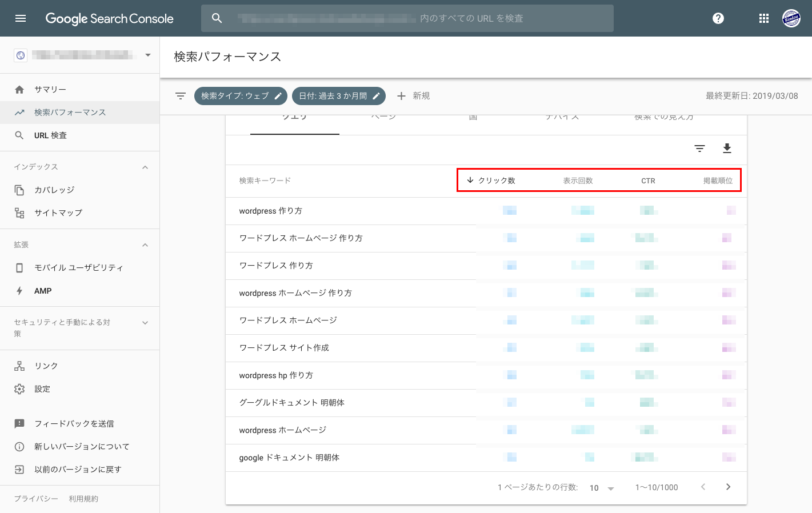Edit the 日付: 過去 3 か月間 filter pencil
The width and height of the screenshot is (812, 513).
click(x=376, y=96)
